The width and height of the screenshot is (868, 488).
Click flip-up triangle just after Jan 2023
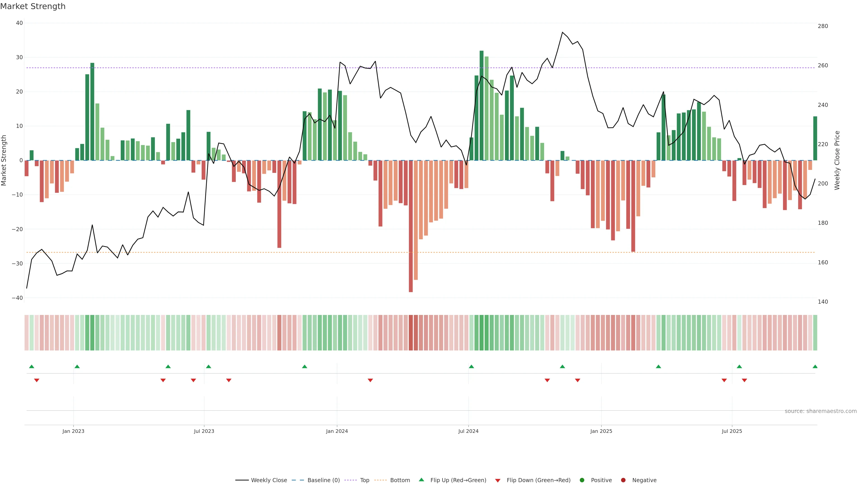(x=77, y=366)
